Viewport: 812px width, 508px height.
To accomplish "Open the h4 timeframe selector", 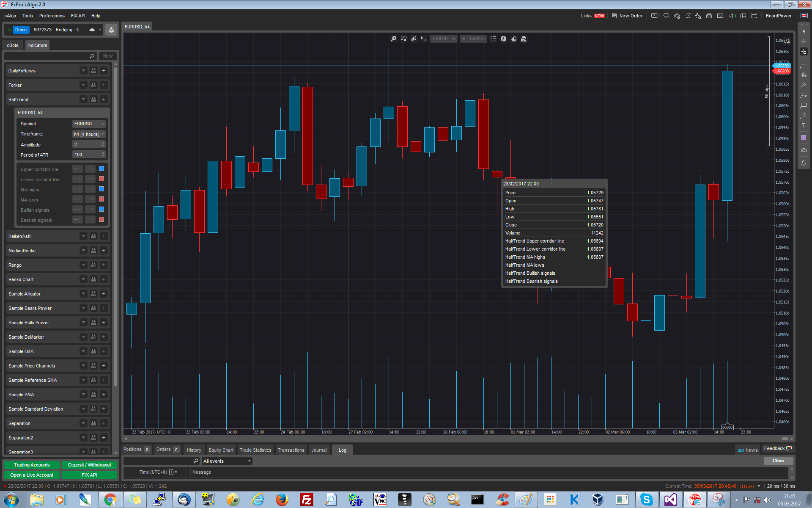I will [x=424, y=39].
